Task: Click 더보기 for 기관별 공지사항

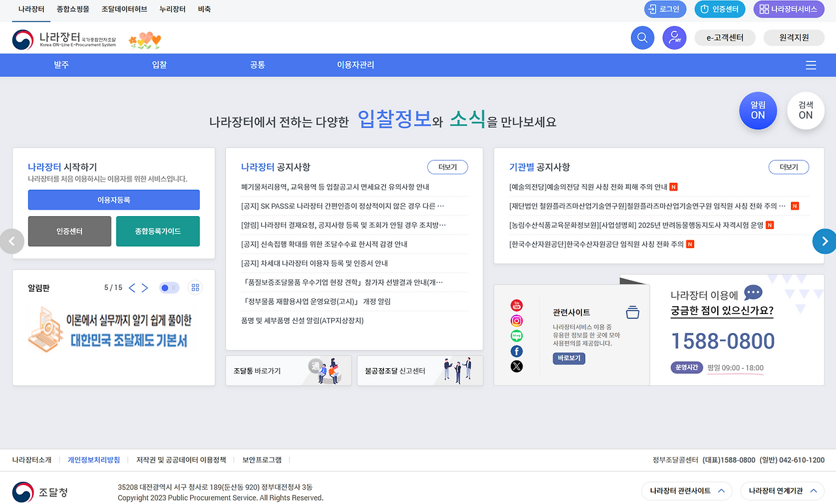Action: pyautogui.click(x=788, y=167)
